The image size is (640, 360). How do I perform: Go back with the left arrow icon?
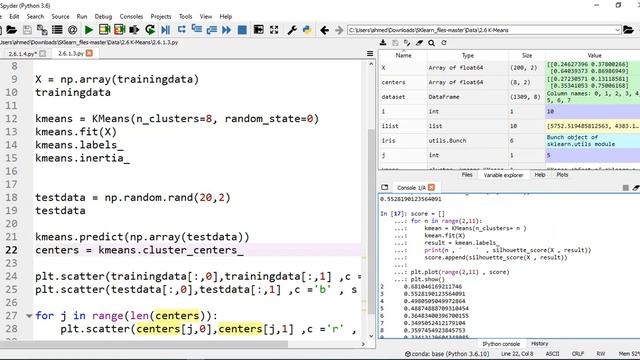[324, 30]
